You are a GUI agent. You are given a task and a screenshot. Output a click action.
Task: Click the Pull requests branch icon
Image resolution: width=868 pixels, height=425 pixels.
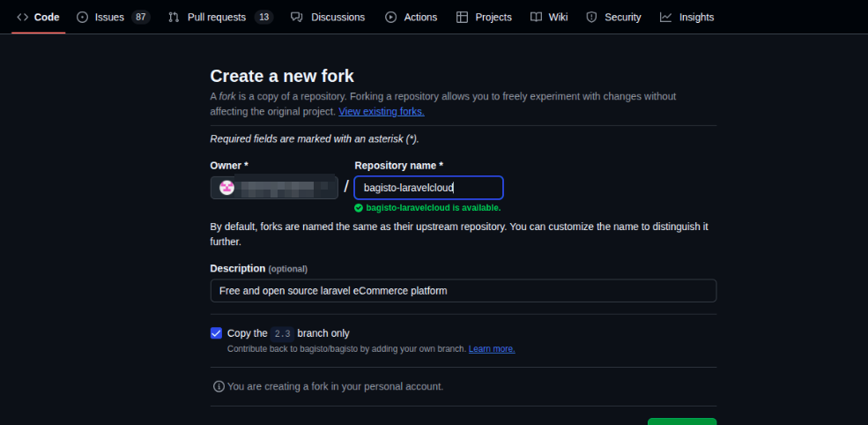coord(174,17)
